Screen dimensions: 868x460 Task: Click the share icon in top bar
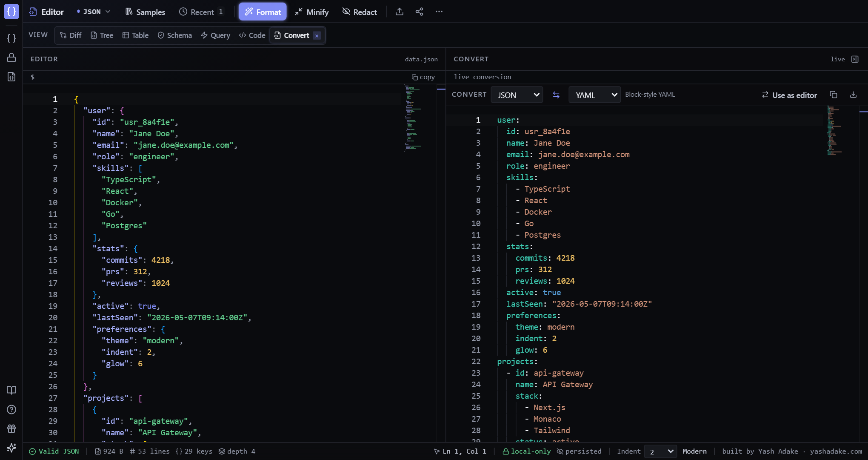[419, 11]
